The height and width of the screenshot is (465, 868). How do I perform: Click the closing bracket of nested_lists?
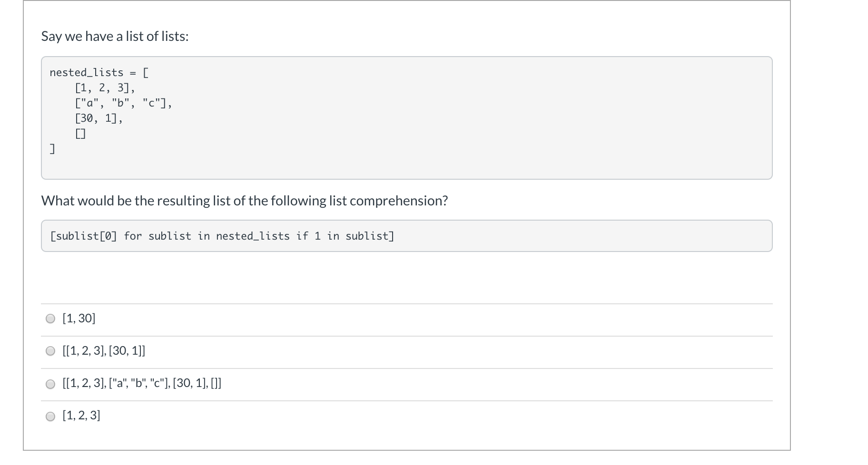click(x=52, y=149)
